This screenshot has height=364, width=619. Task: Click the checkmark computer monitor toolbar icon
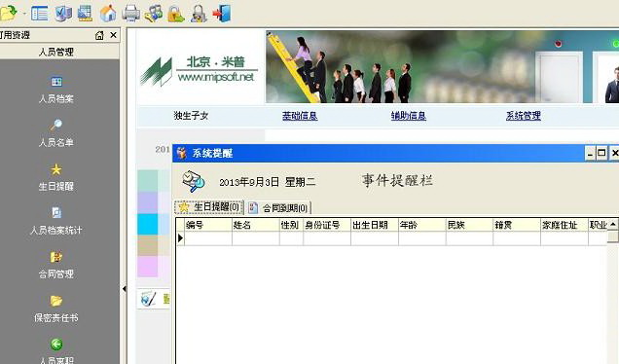pos(63,13)
